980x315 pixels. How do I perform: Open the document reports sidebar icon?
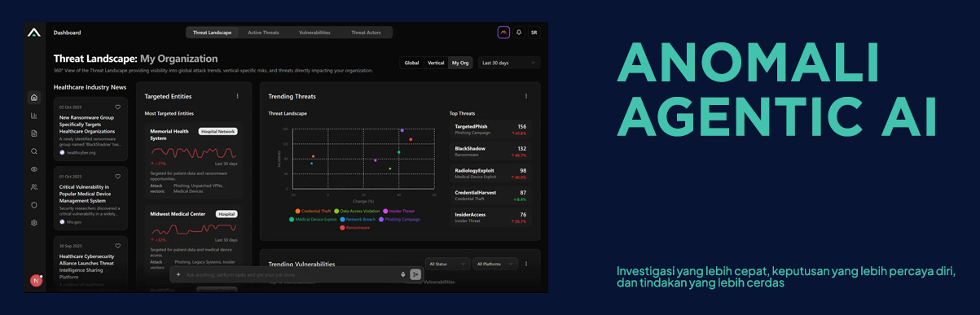33,133
